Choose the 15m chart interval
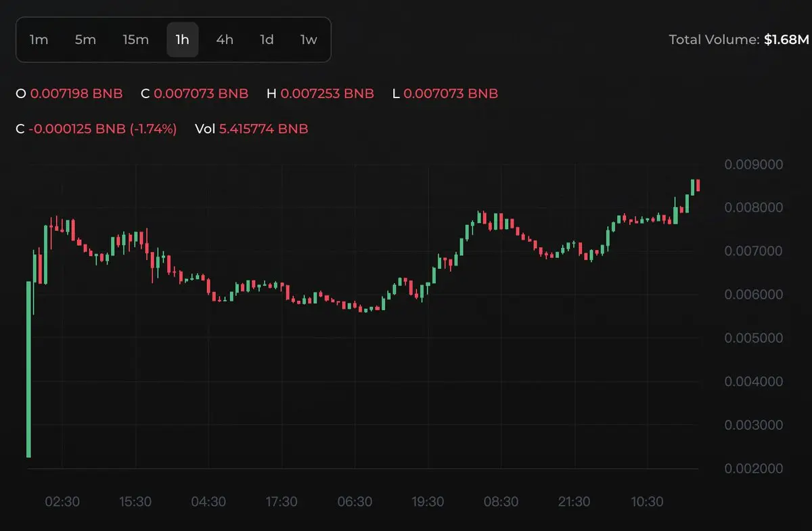Image resolution: width=812 pixels, height=531 pixels. coord(135,40)
